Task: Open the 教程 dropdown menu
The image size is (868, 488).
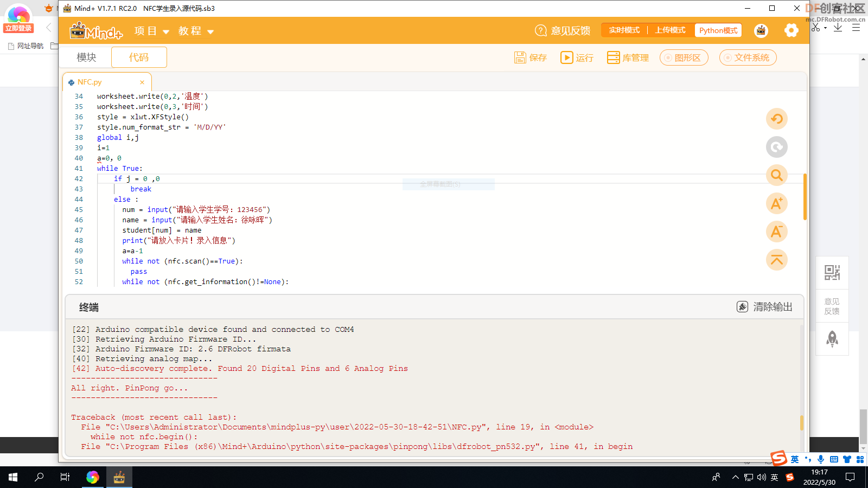Action: [196, 31]
